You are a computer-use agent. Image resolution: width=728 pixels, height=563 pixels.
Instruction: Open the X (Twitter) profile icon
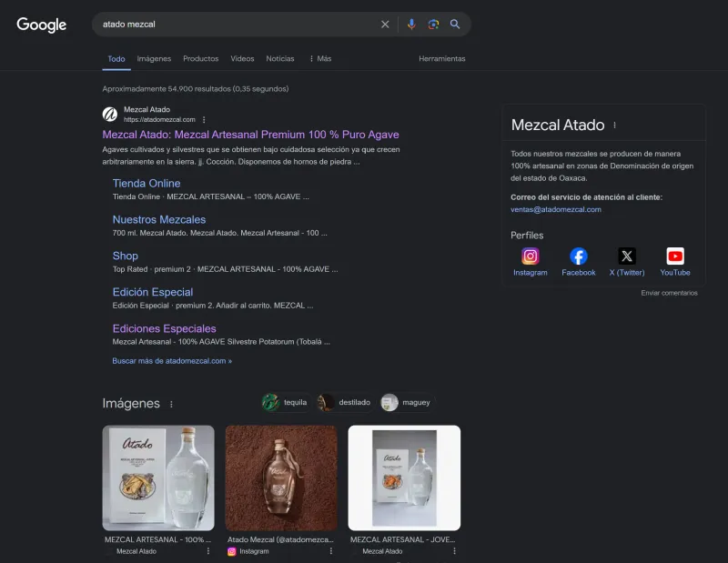pos(627,256)
